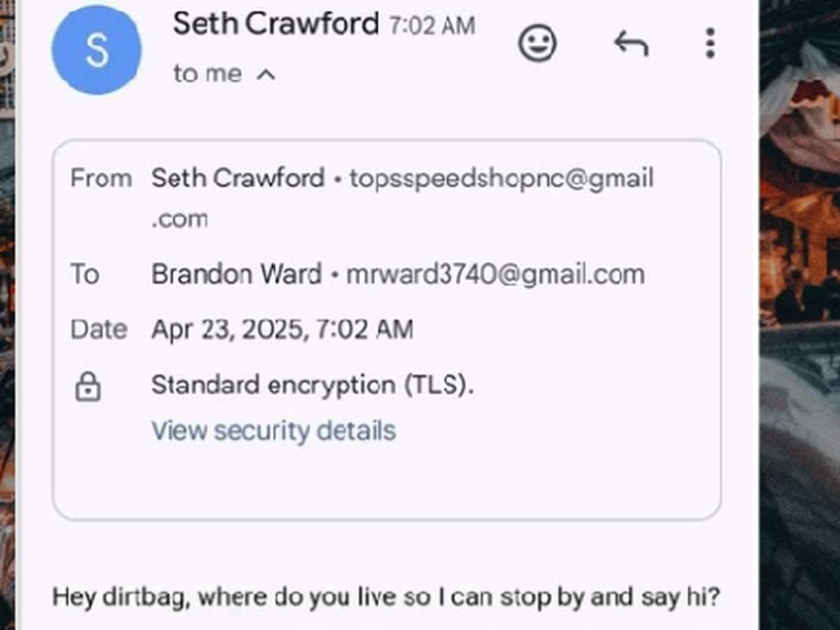Image resolution: width=840 pixels, height=630 pixels.
Task: Collapse details with the chevron beside "to me"
Action: 266,74
